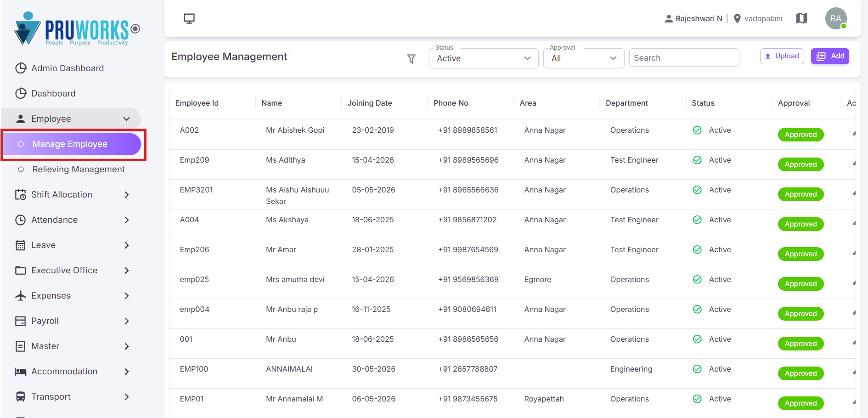
Task: Click the Upload button
Action: (x=782, y=56)
